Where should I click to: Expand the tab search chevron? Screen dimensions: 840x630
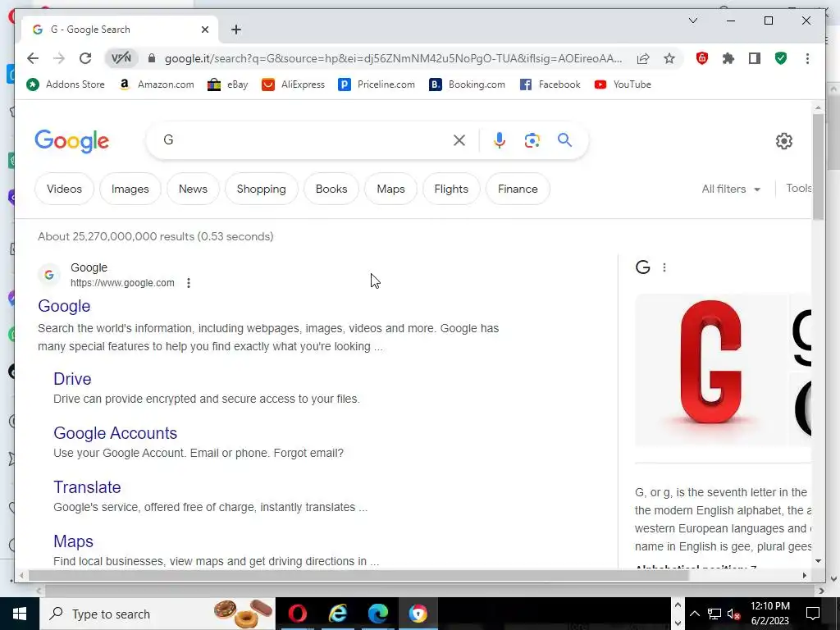point(692,21)
